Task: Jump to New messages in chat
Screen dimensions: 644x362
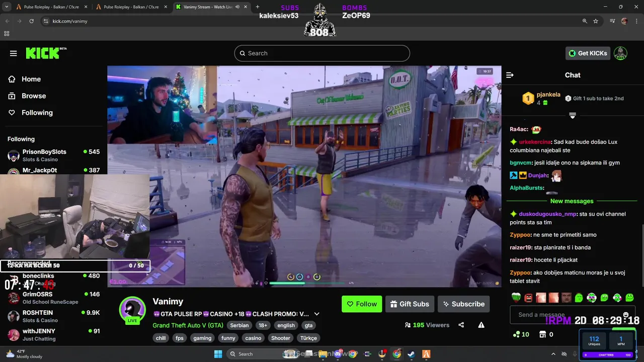Action: (572, 201)
